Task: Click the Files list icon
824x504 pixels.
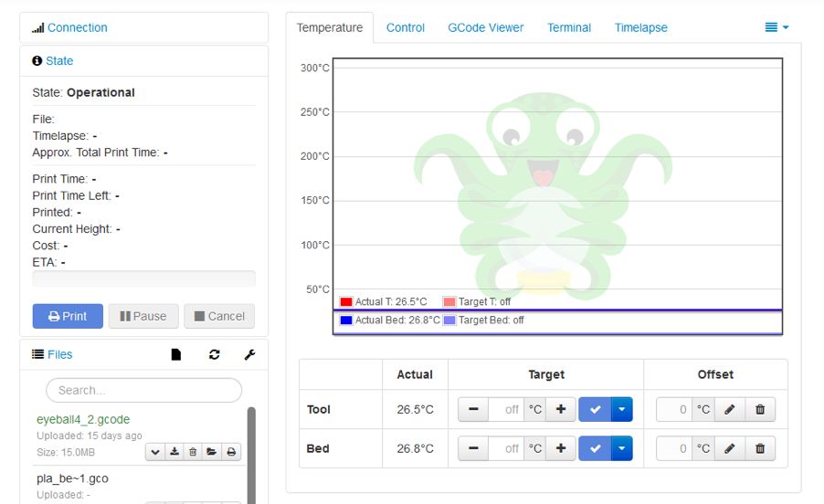Action: [x=37, y=354]
